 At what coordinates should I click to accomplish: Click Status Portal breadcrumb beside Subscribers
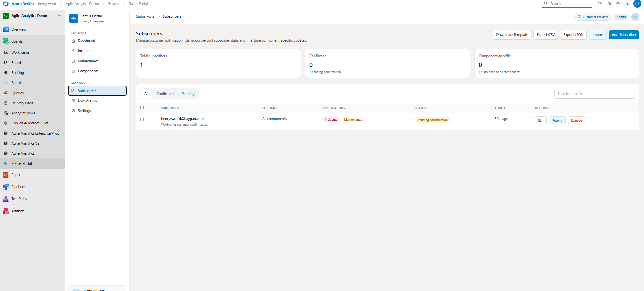145,16
